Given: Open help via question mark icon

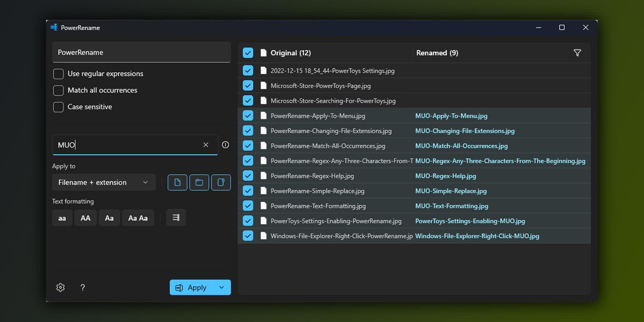Looking at the screenshot, I should pyautogui.click(x=82, y=287).
